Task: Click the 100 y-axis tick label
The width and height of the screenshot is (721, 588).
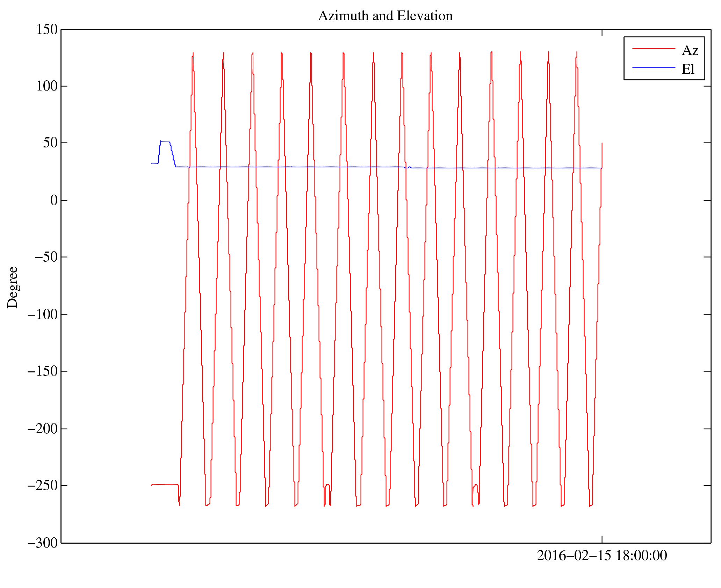Action: click(47, 86)
